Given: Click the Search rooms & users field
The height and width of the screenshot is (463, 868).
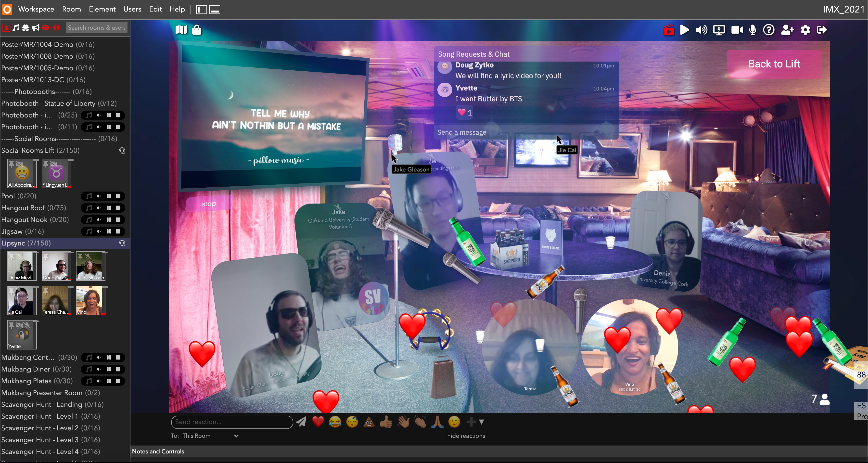Looking at the screenshot, I should [96, 28].
